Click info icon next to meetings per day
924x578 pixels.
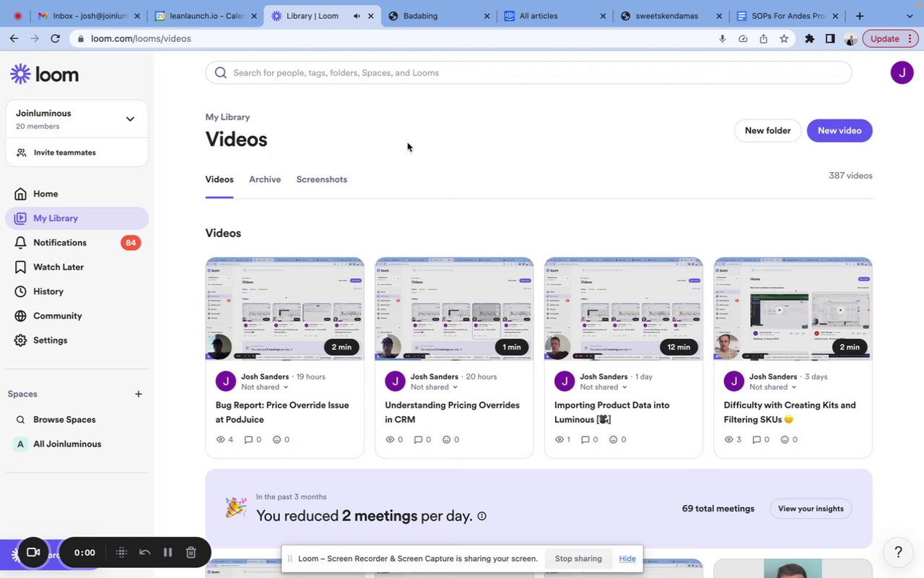pos(481,516)
